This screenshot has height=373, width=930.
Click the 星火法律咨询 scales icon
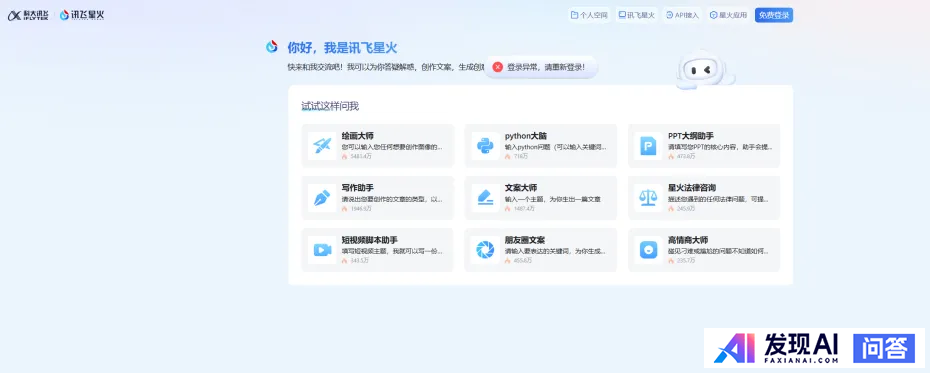tap(648, 198)
